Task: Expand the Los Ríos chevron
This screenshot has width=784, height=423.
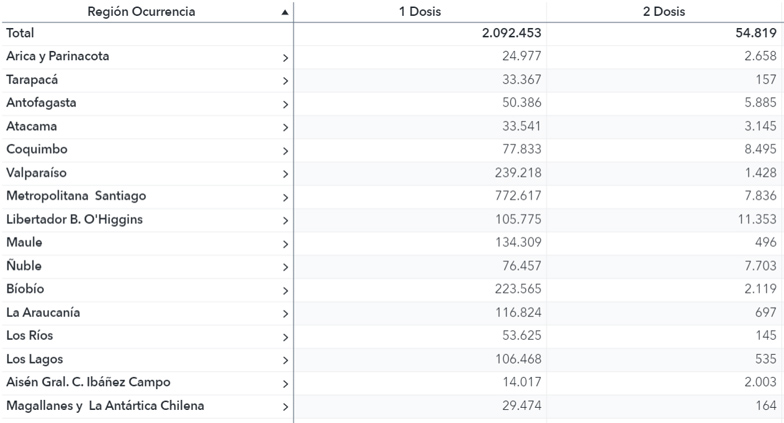Action: (x=285, y=337)
